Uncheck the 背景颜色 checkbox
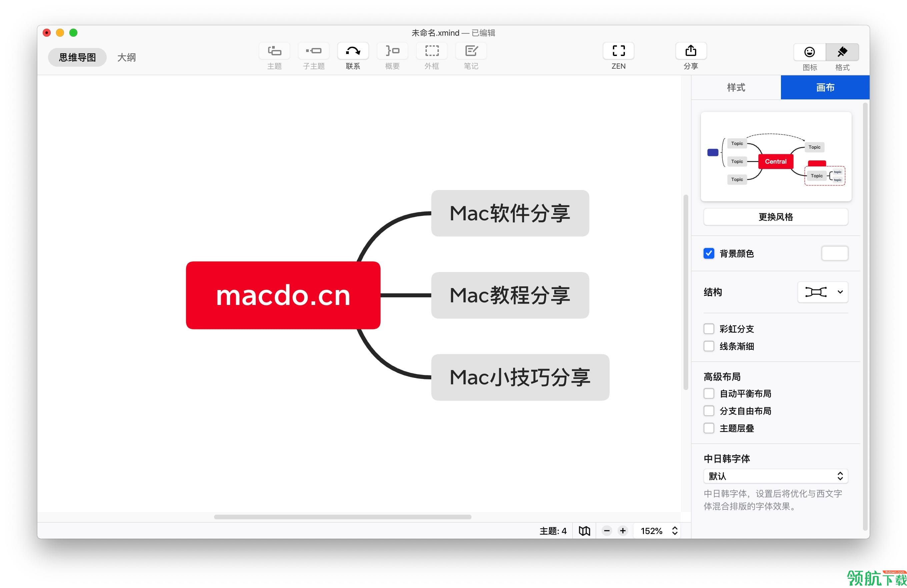Viewport: 907px width, 588px height. tap(709, 253)
